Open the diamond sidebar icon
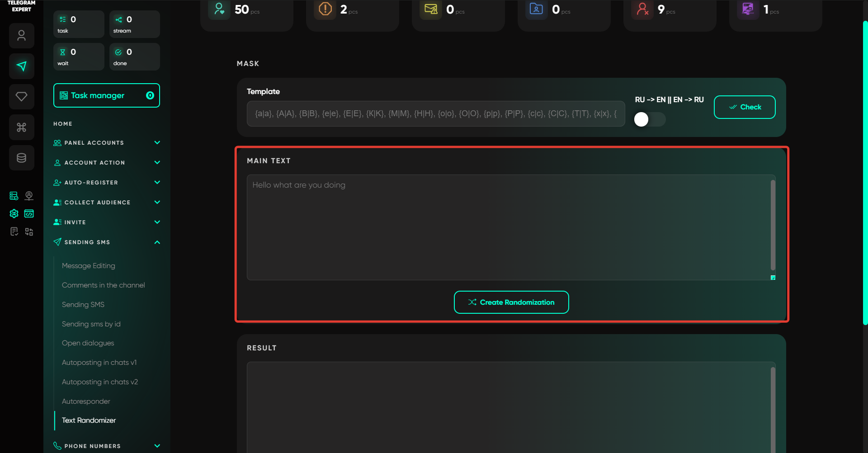The height and width of the screenshot is (453, 868). (21, 97)
